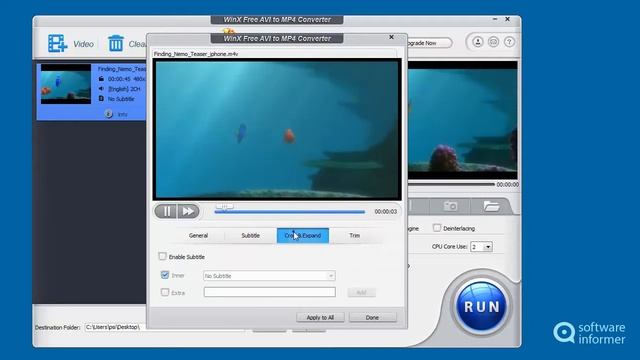Click the main window preview progress bar
The height and width of the screenshot is (360, 640).
tap(451, 184)
